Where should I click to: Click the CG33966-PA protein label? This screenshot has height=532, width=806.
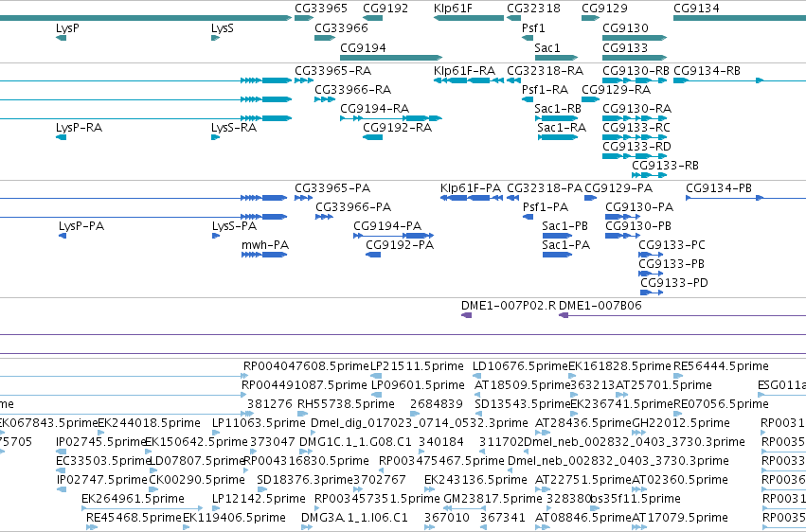point(353,207)
